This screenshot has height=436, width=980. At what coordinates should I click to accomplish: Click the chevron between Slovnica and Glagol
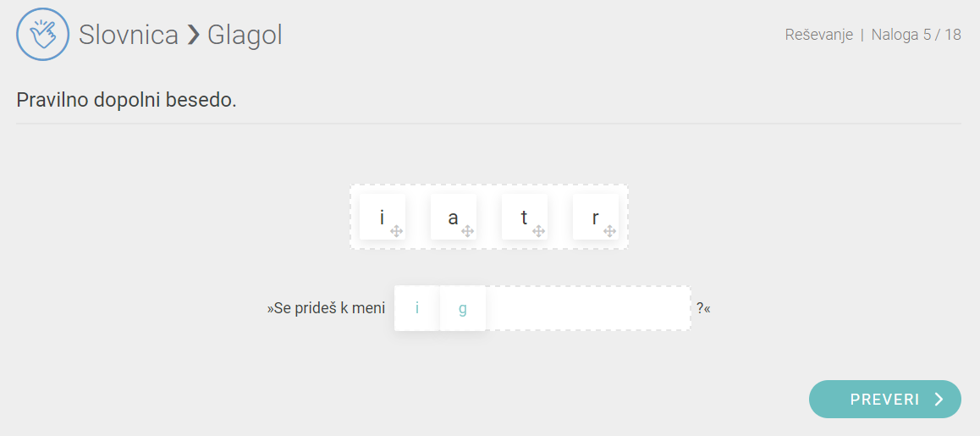point(194,35)
